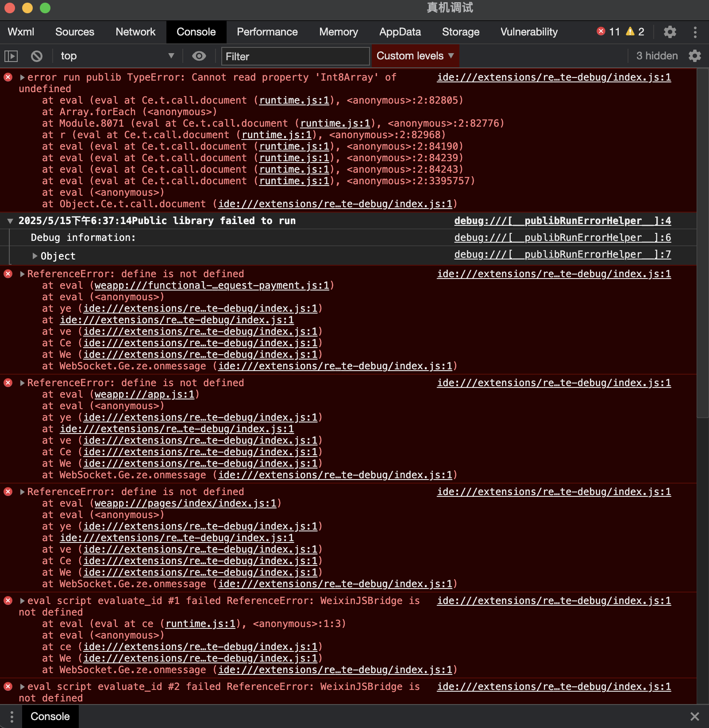This screenshot has height=728, width=709.
Task: Clear the console with the ban icon
Action: [x=37, y=56]
